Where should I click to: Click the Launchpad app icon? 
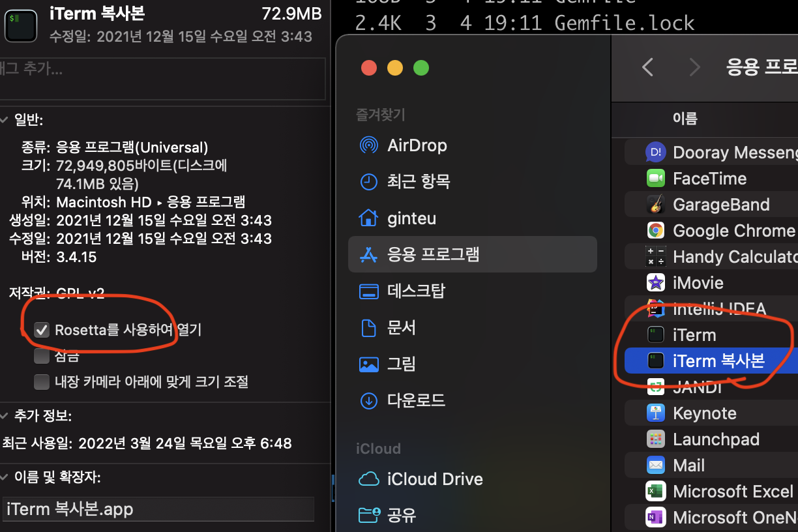(x=655, y=439)
